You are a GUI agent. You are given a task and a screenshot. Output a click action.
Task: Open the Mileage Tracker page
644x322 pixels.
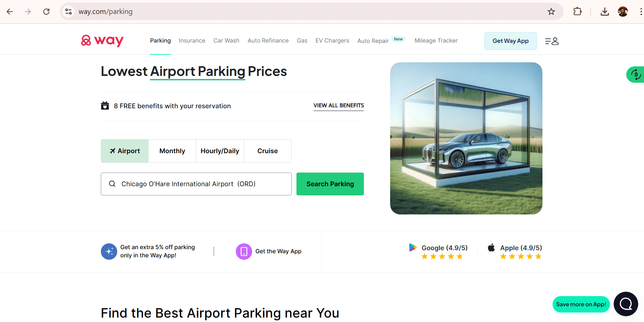[436, 41]
